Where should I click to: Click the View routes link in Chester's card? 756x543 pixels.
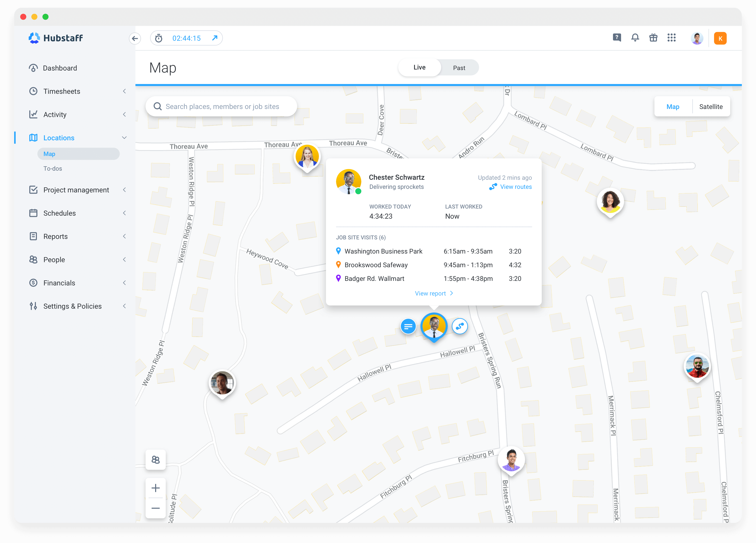516,187
